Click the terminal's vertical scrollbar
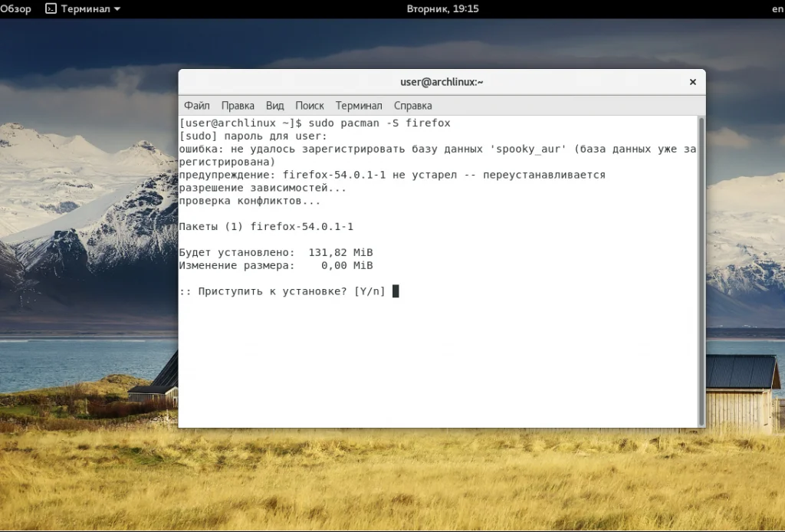 [701, 268]
